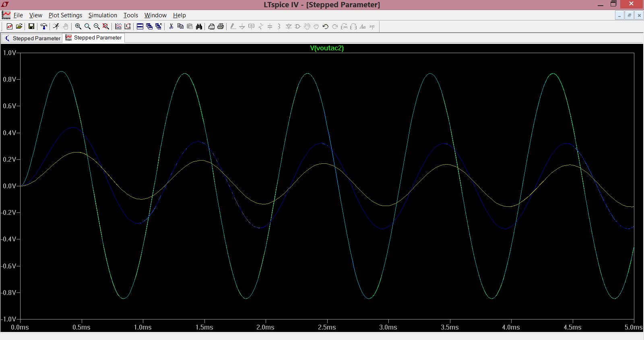Run simulation with running man icon
This screenshot has width=644, height=340.
[56, 27]
